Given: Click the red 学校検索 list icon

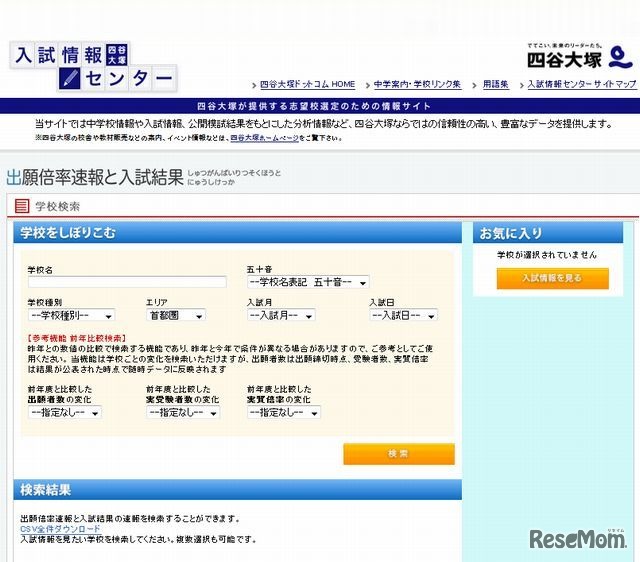Looking at the screenshot, I should [22, 206].
